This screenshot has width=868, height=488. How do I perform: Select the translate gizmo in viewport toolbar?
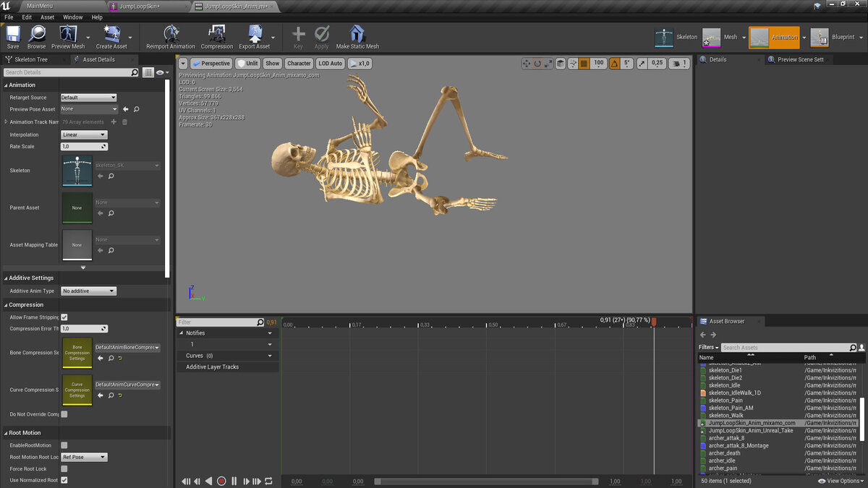coord(527,64)
